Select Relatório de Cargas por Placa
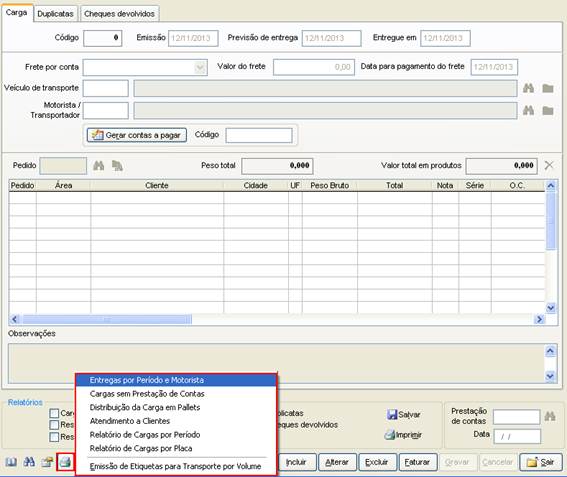The image size is (567, 477). click(x=176, y=448)
